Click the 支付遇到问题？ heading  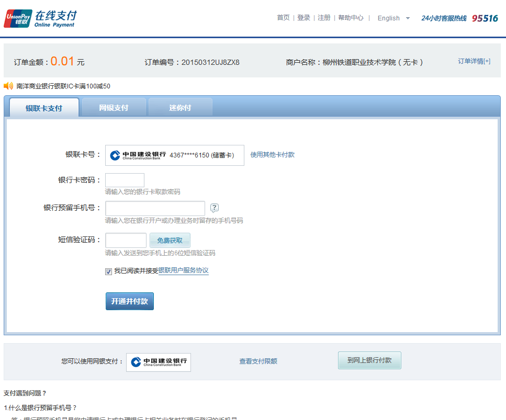coord(25,393)
